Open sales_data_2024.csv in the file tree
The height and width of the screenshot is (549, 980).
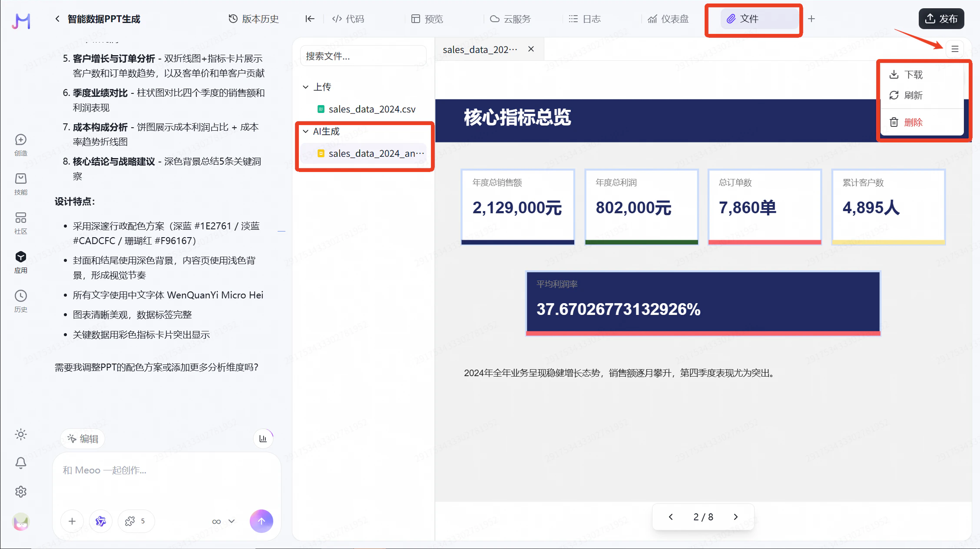[x=371, y=109]
